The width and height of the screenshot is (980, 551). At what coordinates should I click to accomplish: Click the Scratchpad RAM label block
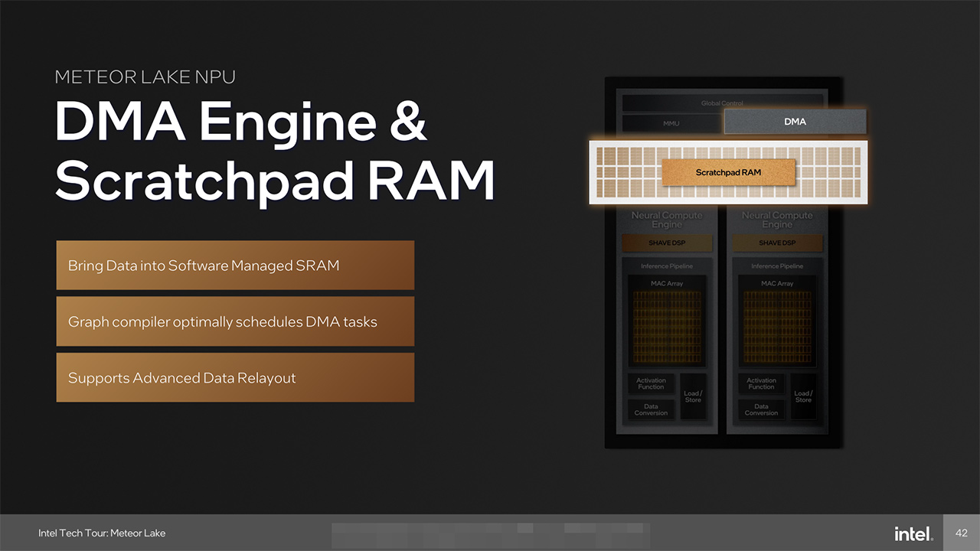[x=728, y=172]
